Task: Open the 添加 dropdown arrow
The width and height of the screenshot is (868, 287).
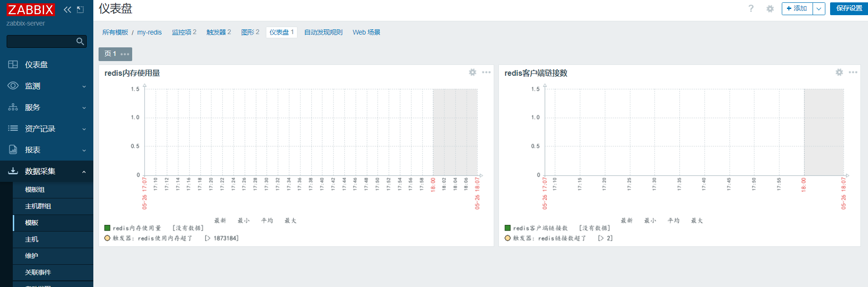Action: click(x=819, y=9)
